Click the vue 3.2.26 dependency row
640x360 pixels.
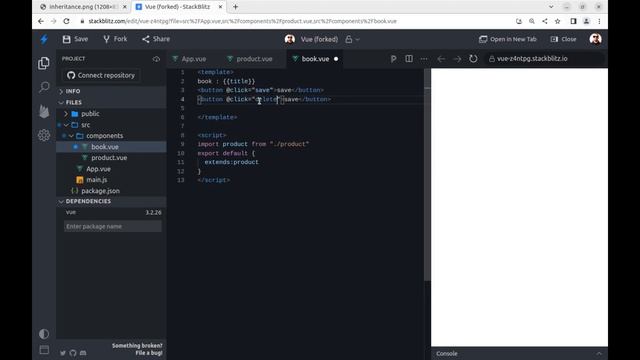pos(113,213)
